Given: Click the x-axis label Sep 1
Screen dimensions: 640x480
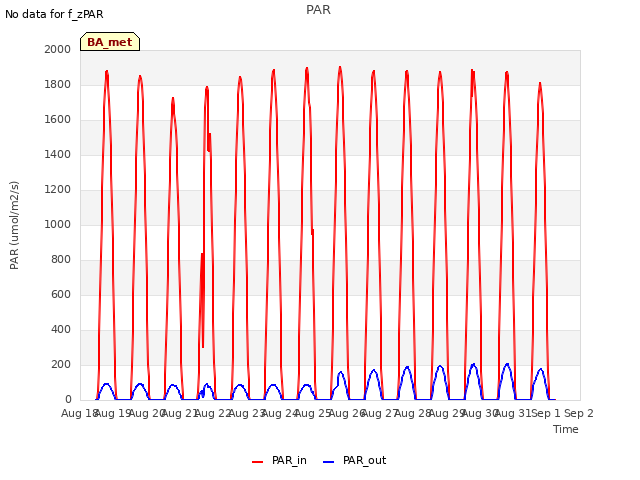Looking at the screenshot, I should click(546, 413).
